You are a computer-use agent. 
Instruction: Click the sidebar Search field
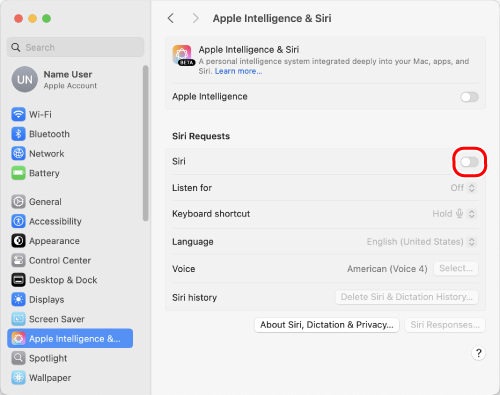coord(76,47)
